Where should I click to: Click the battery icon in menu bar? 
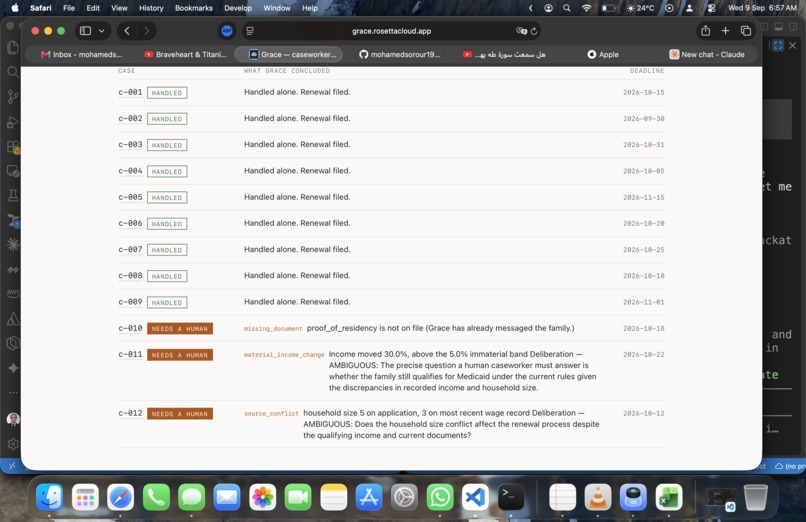tap(609, 8)
